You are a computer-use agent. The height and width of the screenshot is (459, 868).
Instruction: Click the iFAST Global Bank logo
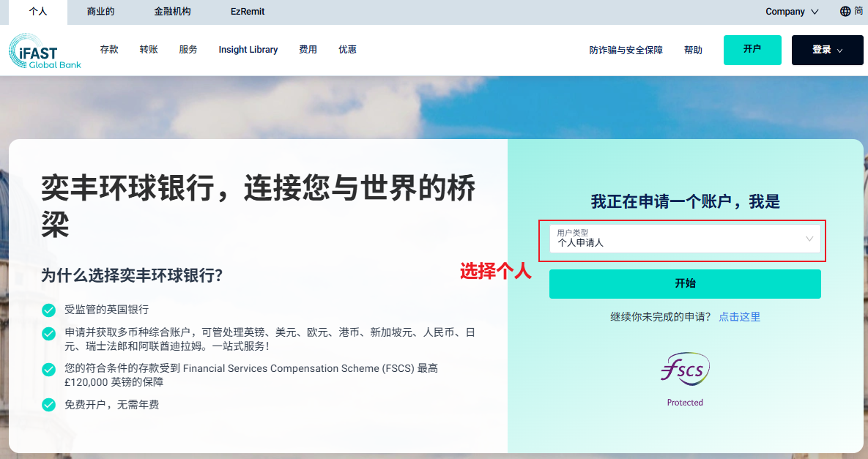click(x=45, y=51)
